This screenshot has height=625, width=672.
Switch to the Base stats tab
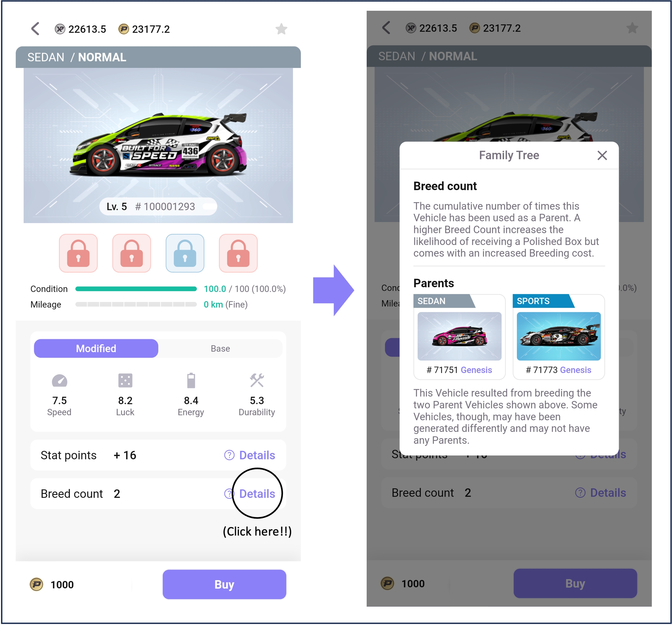(x=220, y=349)
